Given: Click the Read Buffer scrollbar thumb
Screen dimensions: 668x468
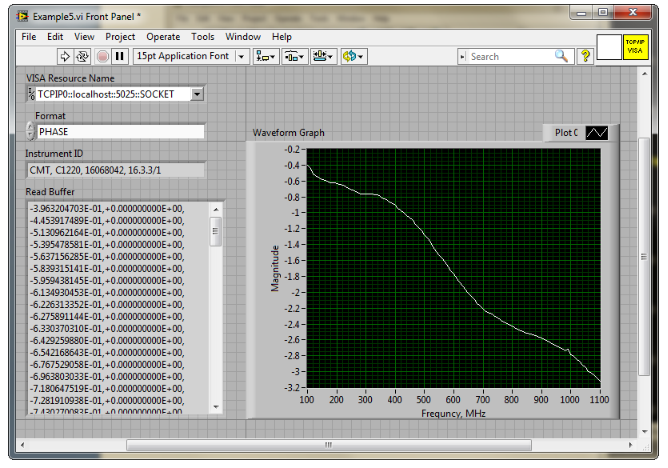Looking at the screenshot, I should [216, 231].
